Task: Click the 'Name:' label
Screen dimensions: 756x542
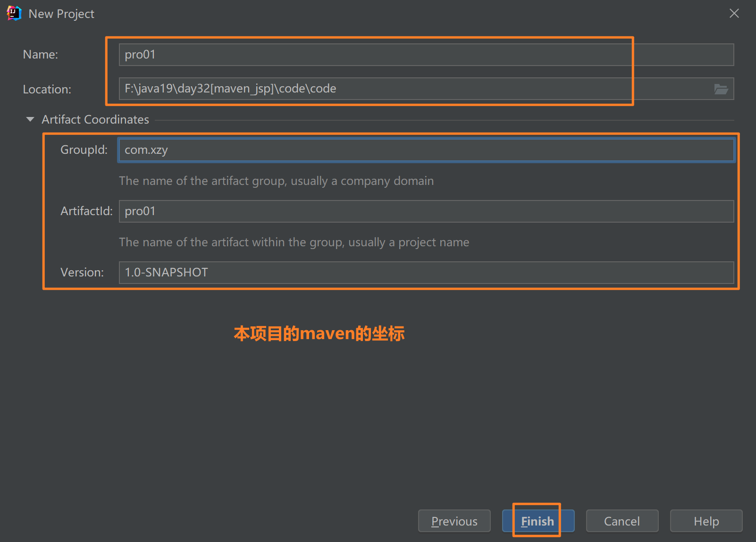Action: (41, 54)
